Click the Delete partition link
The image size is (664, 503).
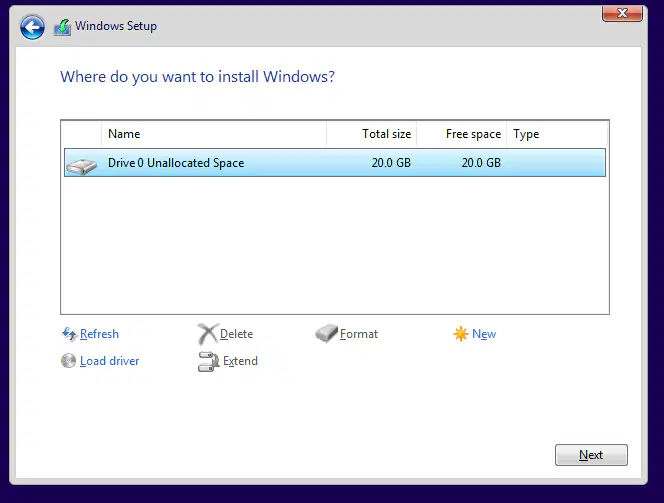click(x=237, y=334)
